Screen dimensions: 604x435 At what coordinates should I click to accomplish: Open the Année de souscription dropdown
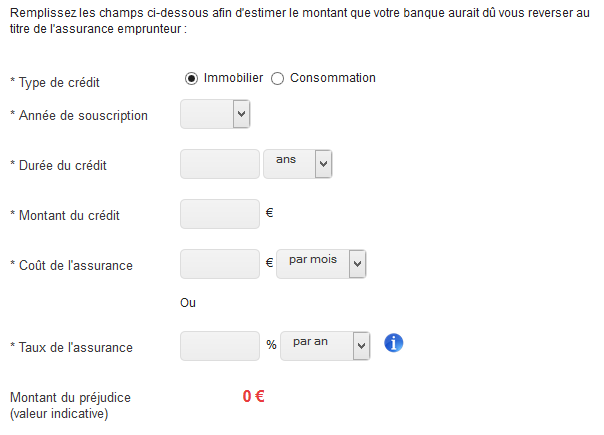215,115
